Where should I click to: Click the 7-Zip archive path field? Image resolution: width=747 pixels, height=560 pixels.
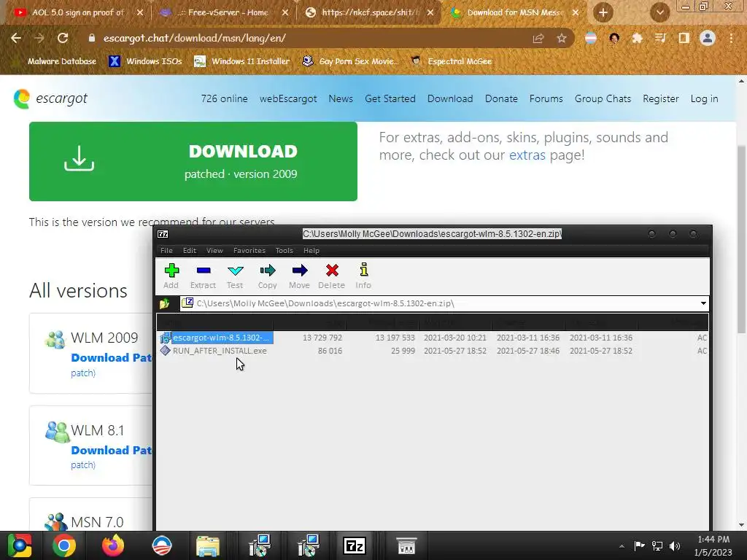coord(438,303)
